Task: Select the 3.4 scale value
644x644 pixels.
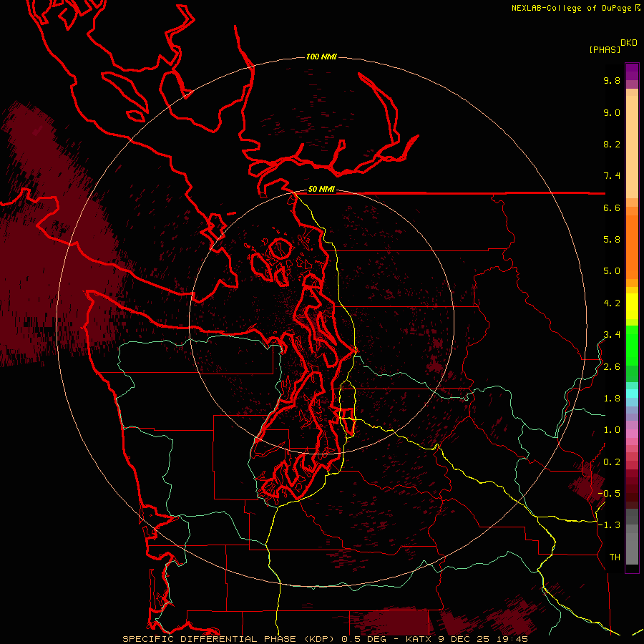Action: click(612, 335)
